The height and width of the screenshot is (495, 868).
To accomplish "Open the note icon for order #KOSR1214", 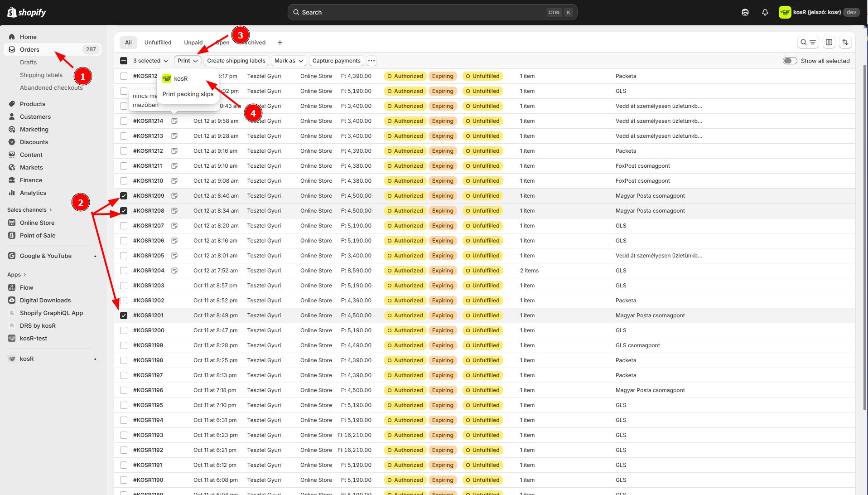I will pos(174,121).
